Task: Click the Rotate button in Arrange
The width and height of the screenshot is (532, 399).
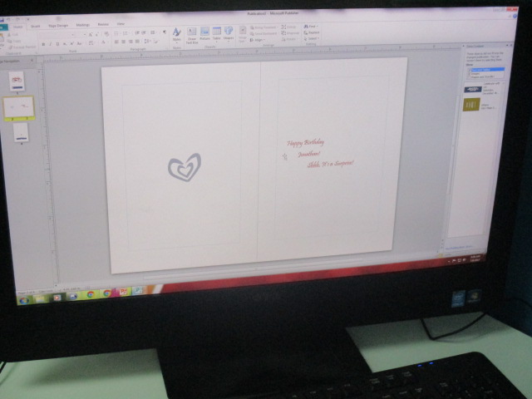Action: pos(289,39)
